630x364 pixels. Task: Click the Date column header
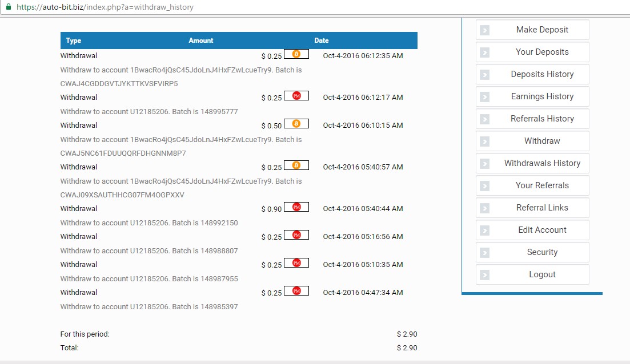322,41
